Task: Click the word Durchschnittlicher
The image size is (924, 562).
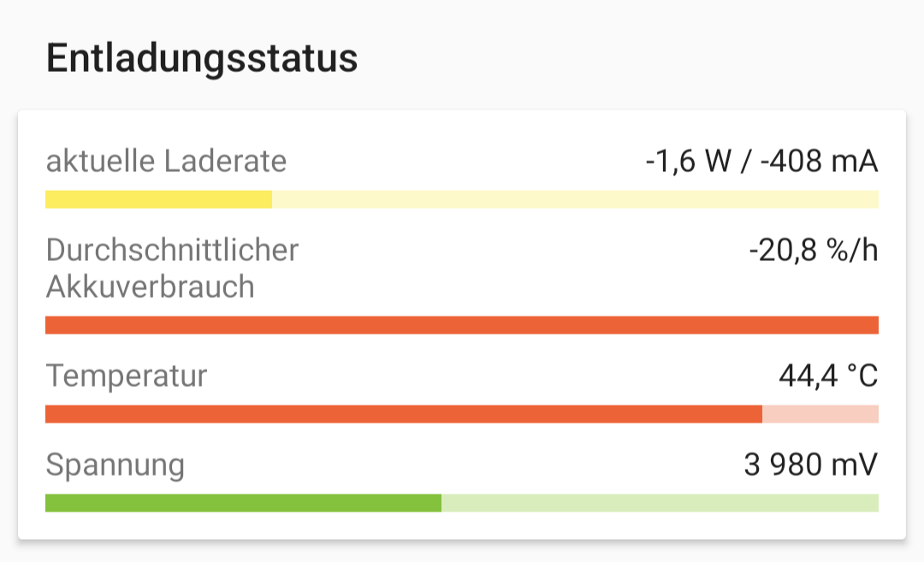Action: 172,250
